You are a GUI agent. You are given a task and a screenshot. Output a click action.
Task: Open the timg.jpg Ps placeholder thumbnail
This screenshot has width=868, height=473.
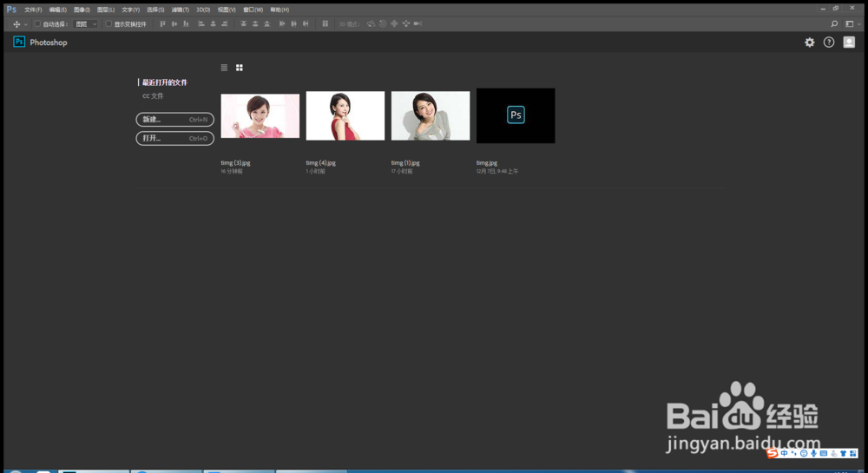point(516,115)
